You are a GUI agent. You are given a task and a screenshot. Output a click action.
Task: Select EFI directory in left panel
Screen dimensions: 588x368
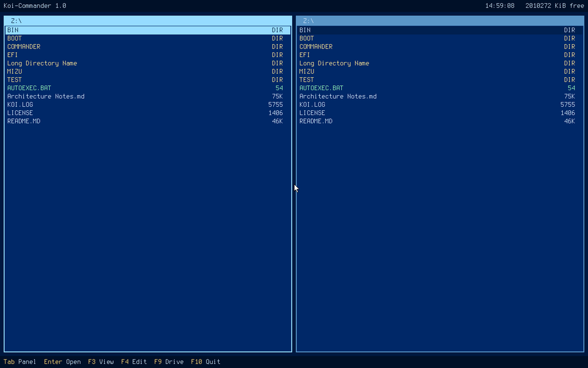[148, 55]
